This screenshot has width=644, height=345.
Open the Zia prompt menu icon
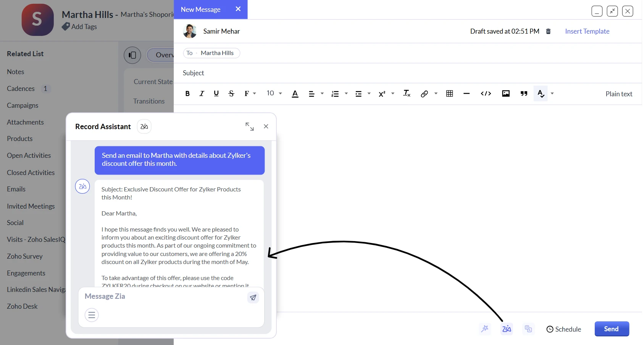click(x=92, y=315)
